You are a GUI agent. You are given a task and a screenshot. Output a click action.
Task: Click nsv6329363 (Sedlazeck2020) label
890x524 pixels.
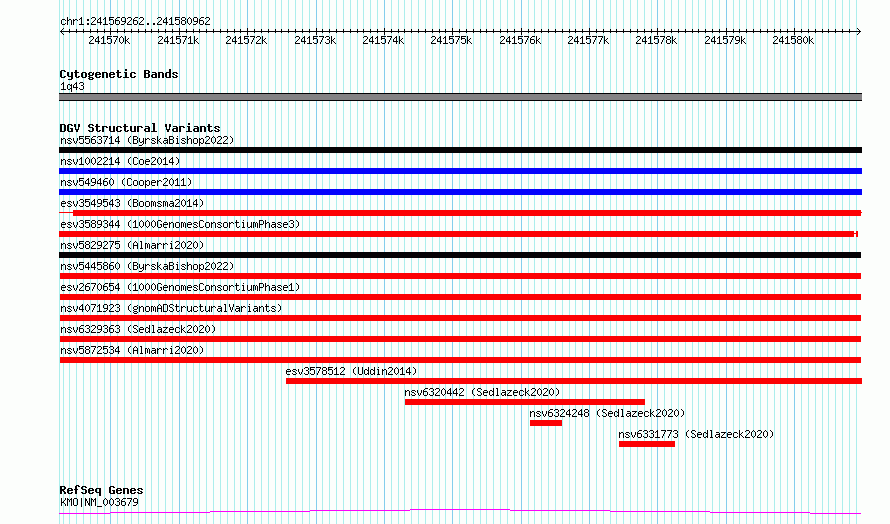(x=138, y=329)
